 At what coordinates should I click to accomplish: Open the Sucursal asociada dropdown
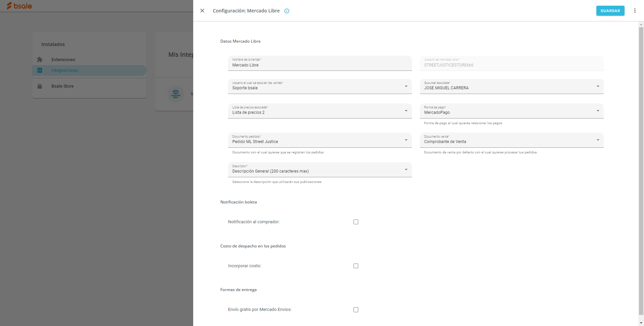tap(512, 86)
